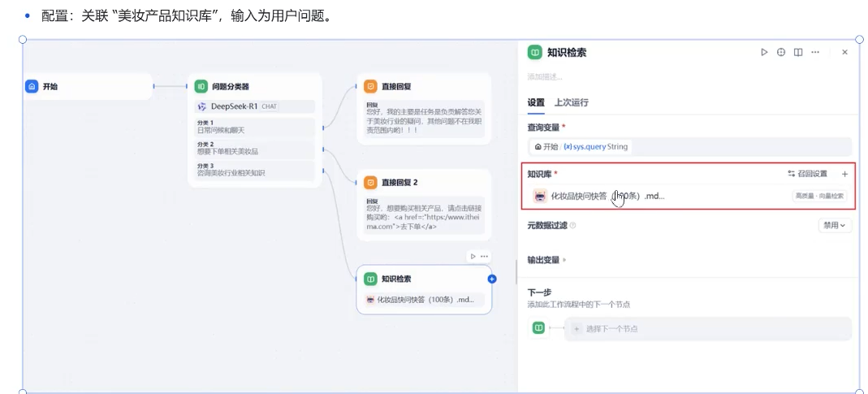Close the 知识检索 settings panel
The height and width of the screenshot is (394, 868).
click(x=844, y=52)
